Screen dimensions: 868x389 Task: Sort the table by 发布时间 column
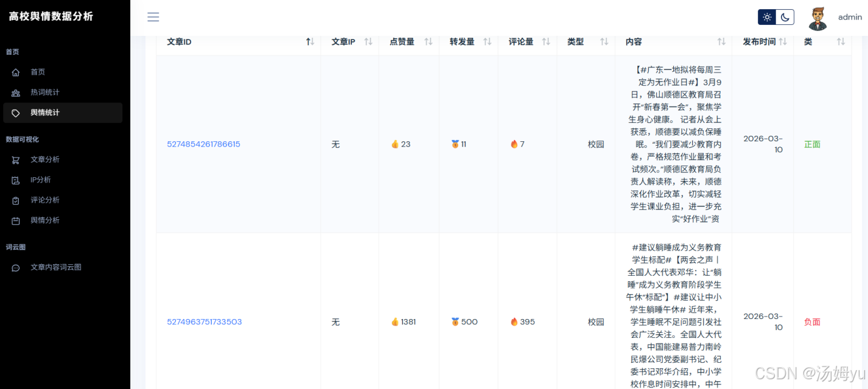click(x=783, y=41)
